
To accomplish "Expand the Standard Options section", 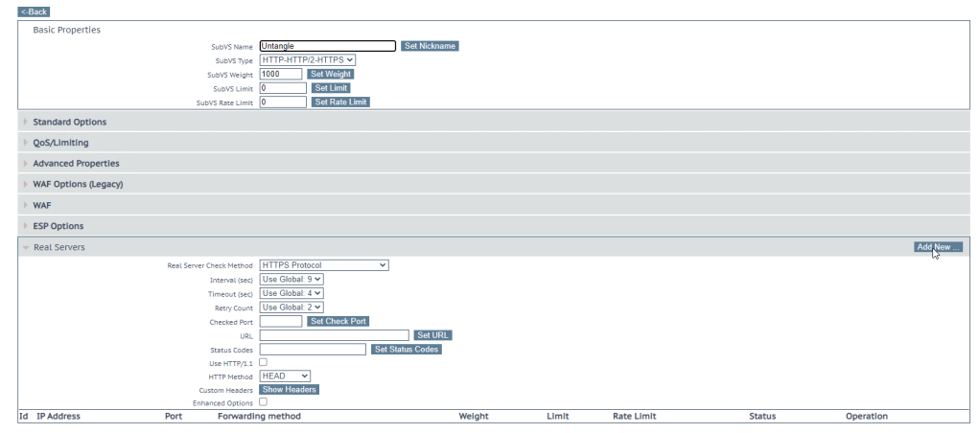I will (70, 122).
